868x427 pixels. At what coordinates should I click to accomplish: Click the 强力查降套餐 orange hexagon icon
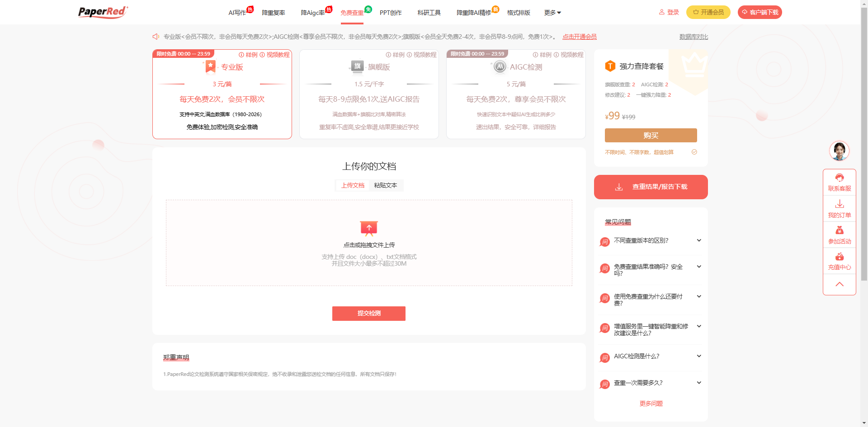[x=610, y=66]
